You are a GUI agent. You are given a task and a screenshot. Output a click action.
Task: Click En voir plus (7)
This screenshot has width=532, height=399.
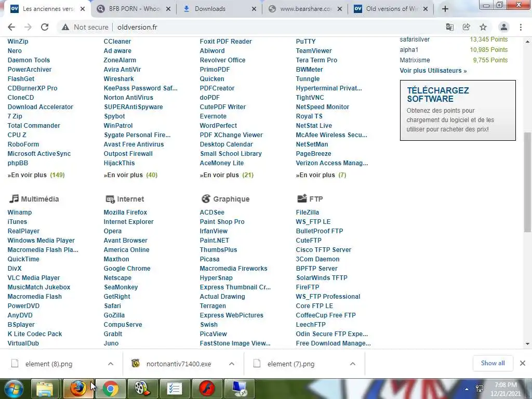pos(321,175)
